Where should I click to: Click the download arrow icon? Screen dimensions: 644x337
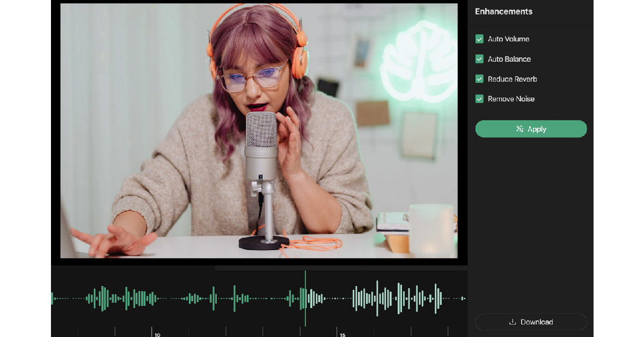[513, 322]
